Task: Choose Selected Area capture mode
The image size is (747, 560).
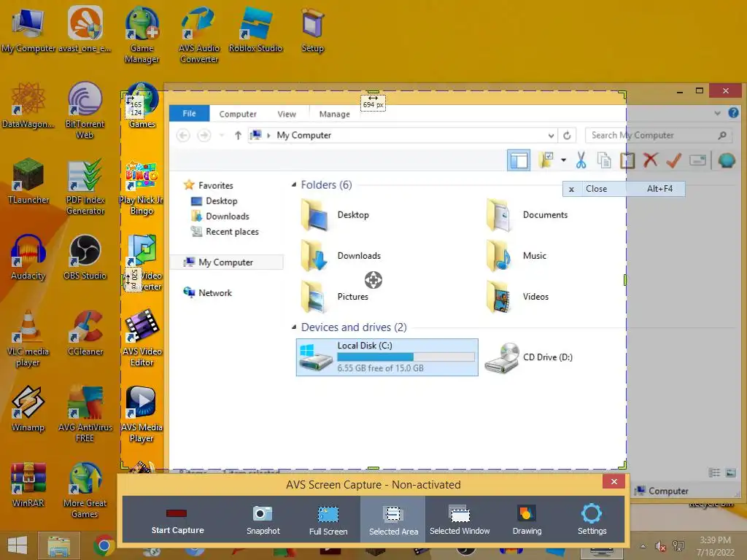Action: pyautogui.click(x=393, y=519)
